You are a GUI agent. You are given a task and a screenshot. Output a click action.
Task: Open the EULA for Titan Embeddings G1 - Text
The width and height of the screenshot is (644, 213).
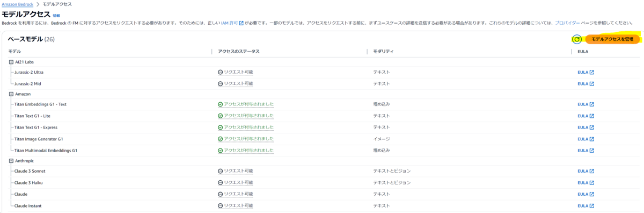pos(586,104)
